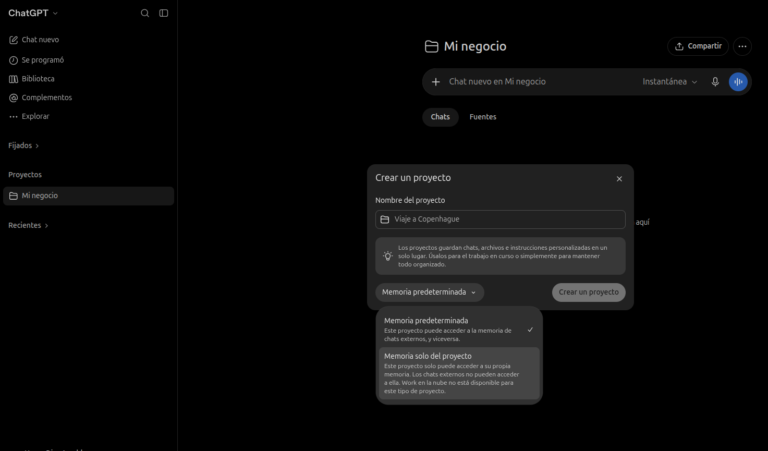Open Biblioteca from the sidebar

[x=32, y=79]
